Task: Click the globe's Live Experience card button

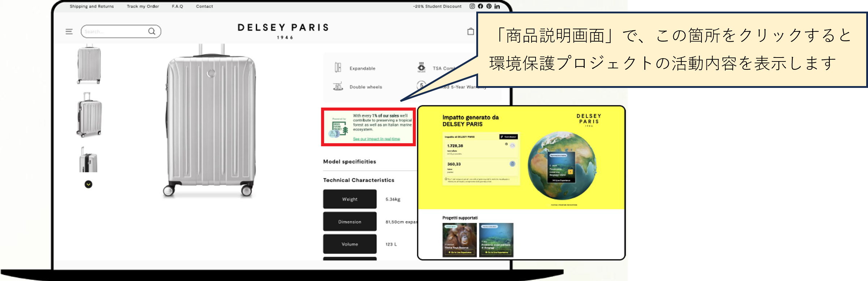Action: tap(561, 180)
